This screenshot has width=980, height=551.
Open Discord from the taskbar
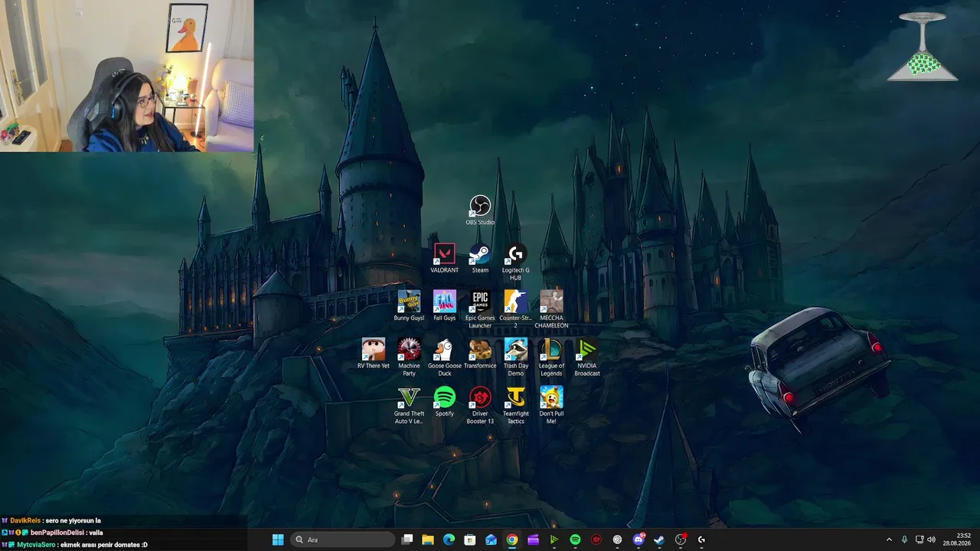tap(639, 540)
